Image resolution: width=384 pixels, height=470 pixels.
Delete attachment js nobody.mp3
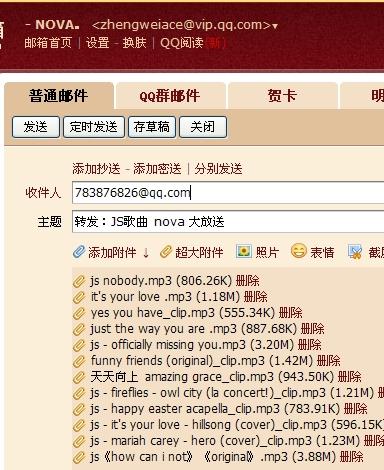[247, 281]
